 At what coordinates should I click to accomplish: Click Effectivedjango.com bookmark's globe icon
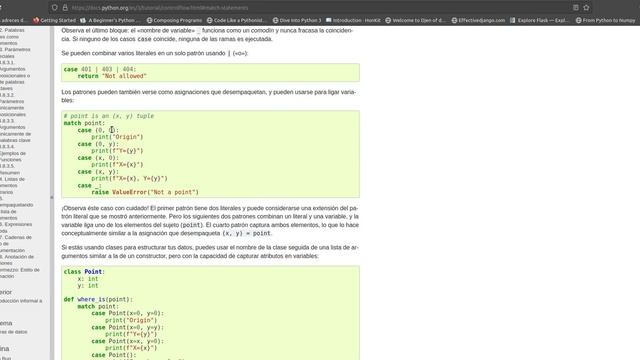[x=454, y=20]
